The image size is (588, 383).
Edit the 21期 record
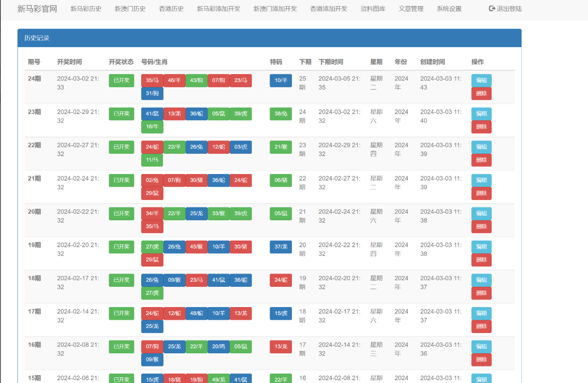(481, 180)
